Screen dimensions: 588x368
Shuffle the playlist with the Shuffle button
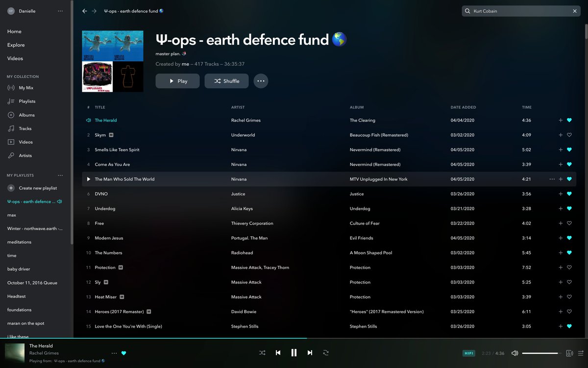click(226, 81)
